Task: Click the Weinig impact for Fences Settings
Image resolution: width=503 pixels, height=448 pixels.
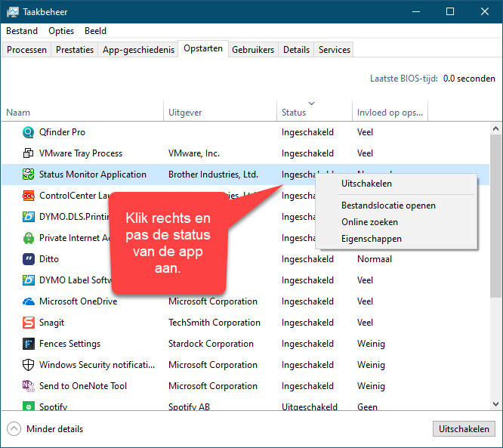Action: pyautogui.click(x=371, y=344)
